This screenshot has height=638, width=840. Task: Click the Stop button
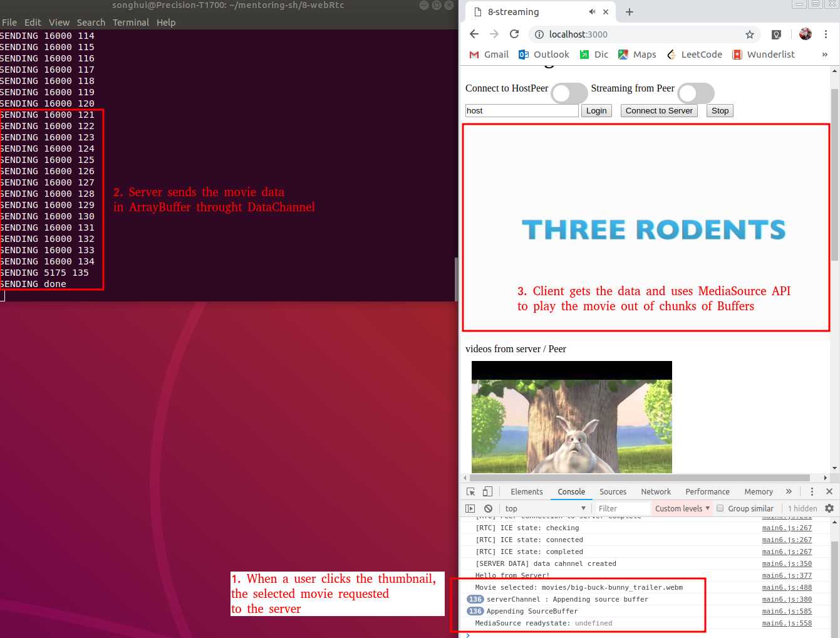pos(720,111)
